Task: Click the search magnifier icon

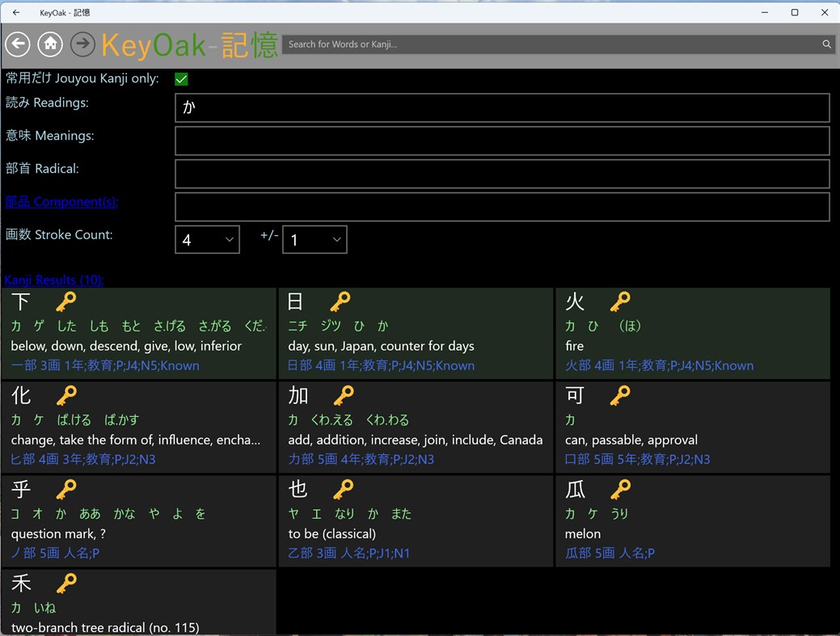Action: click(825, 44)
